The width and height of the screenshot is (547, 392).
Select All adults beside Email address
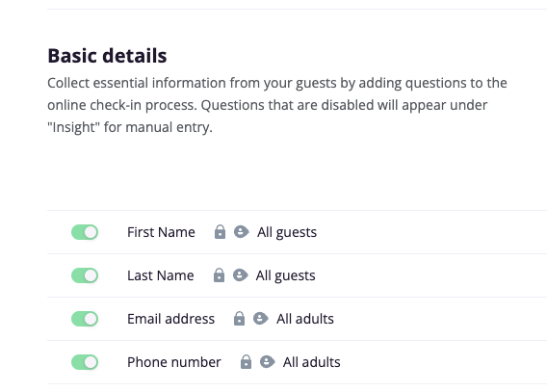305,319
